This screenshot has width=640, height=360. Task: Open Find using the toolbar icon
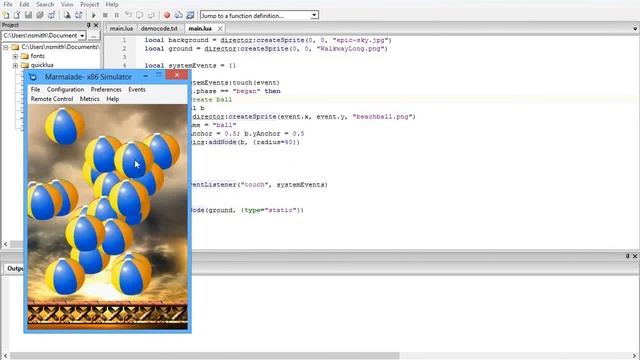pyautogui.click(x=67, y=16)
